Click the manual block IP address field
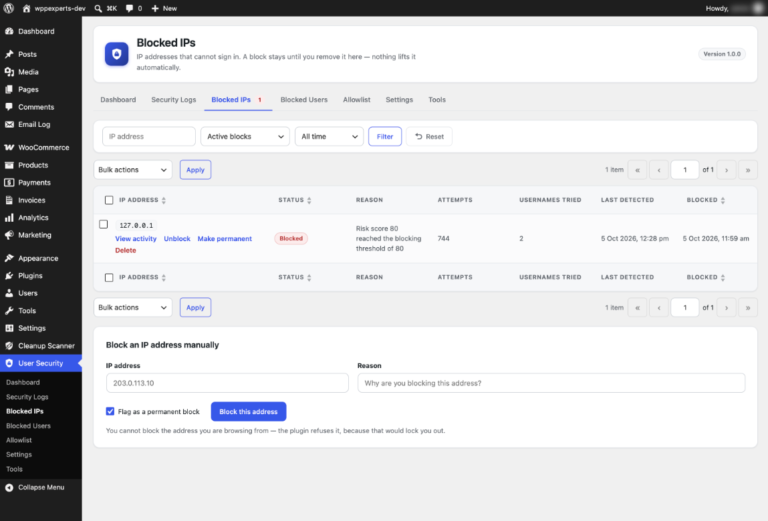This screenshot has height=521, width=768. pos(227,383)
